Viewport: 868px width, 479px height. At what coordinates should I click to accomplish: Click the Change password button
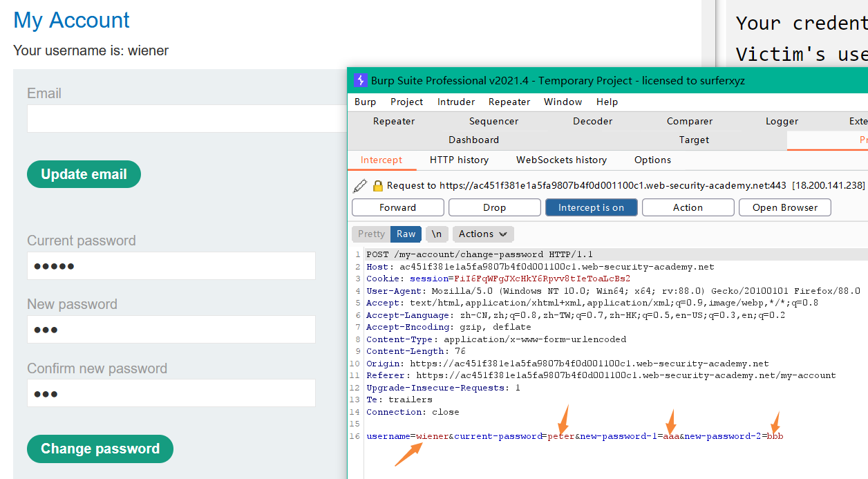(x=100, y=449)
